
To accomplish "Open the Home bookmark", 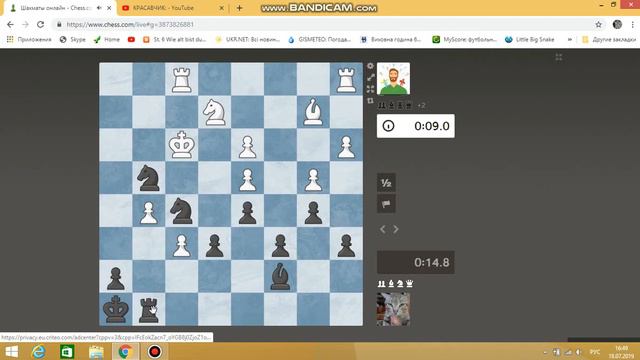I will click(x=107, y=40).
